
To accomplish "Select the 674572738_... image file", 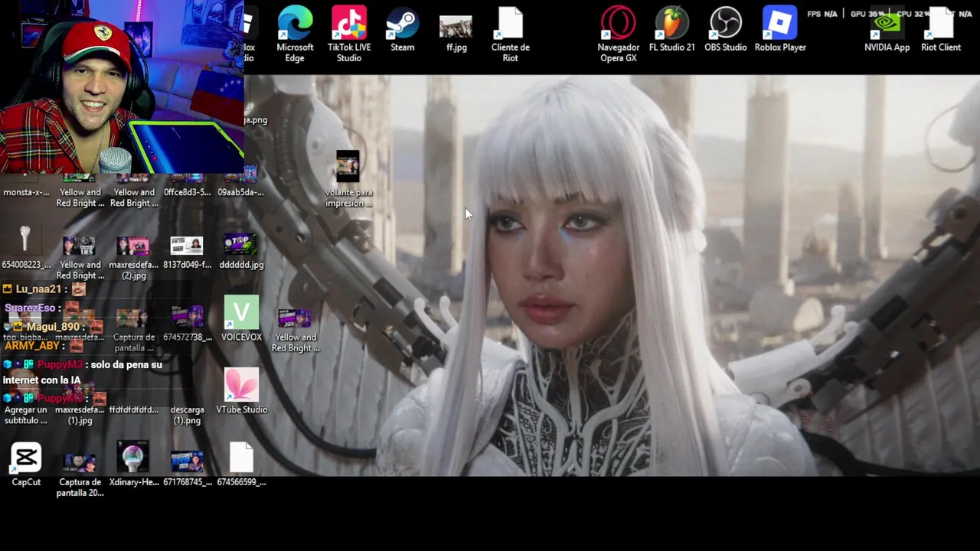I will (x=187, y=324).
